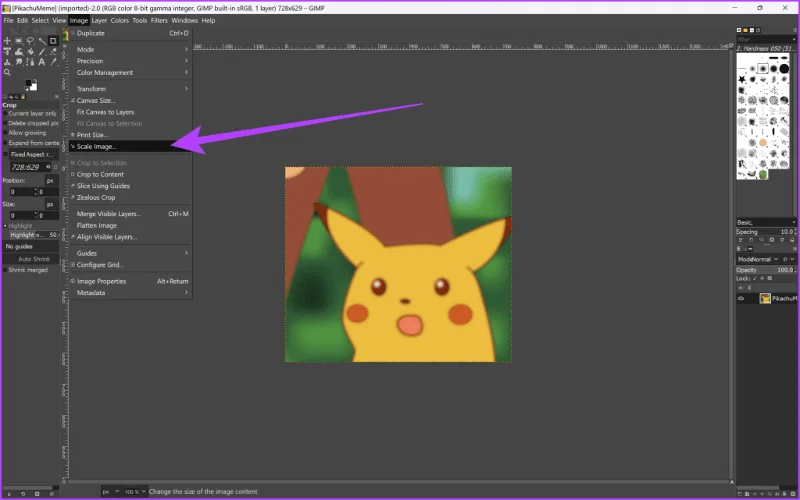Toggle the Allow growing checkbox
This screenshot has height=500, width=800.
[6, 133]
